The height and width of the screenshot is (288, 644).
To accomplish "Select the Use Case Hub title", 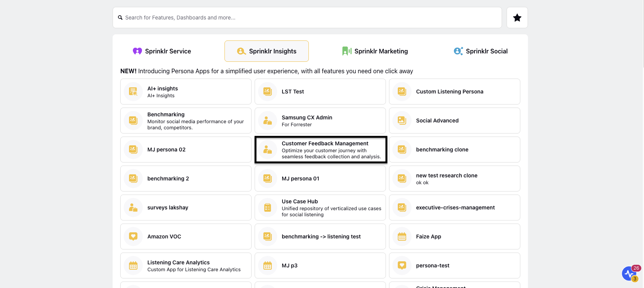I will coord(300,201).
